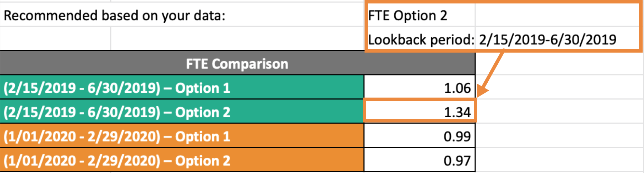Screen dimensions: 644x173
Task: Select the 'FTE Comparison' header cell
Action: click(x=237, y=63)
